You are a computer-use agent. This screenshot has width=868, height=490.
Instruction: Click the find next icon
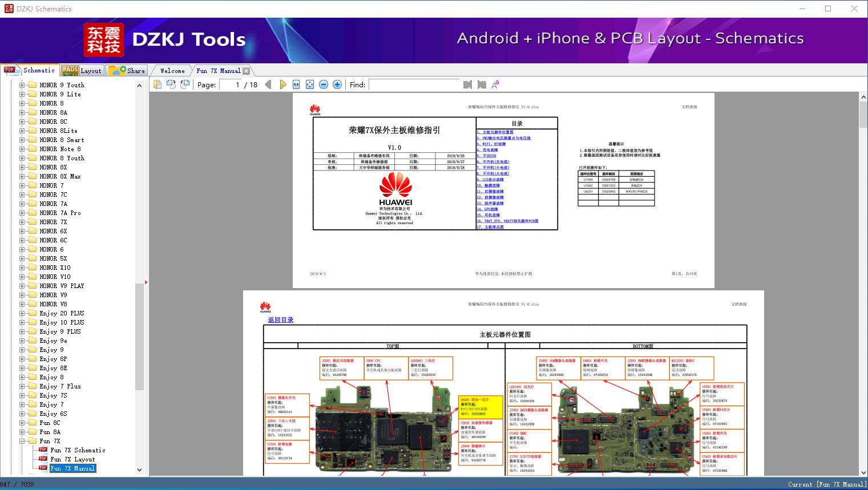pyautogui.click(x=482, y=84)
